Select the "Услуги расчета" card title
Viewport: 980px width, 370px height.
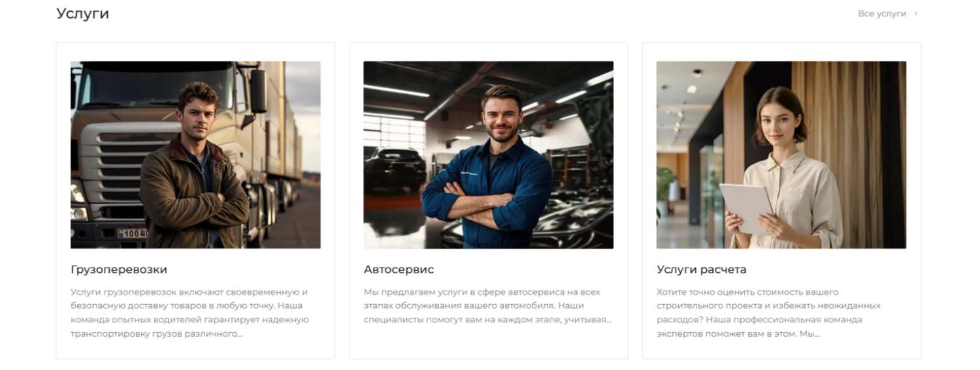pyautogui.click(x=701, y=270)
